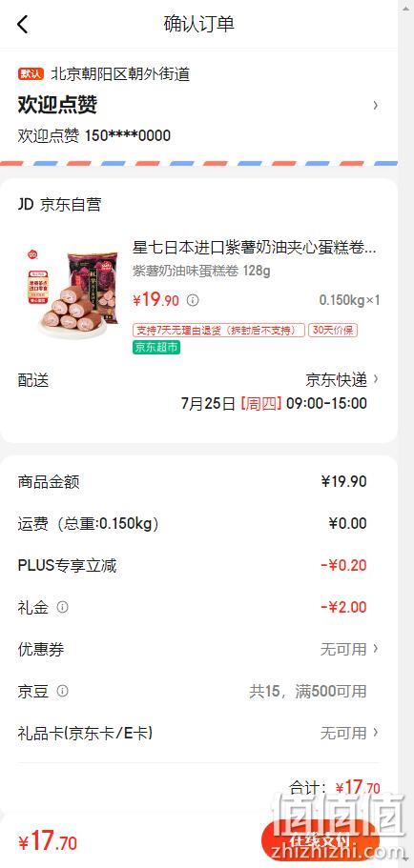Tap the 7天无理由退货 tag
The height and width of the screenshot is (868, 414).
(x=218, y=331)
